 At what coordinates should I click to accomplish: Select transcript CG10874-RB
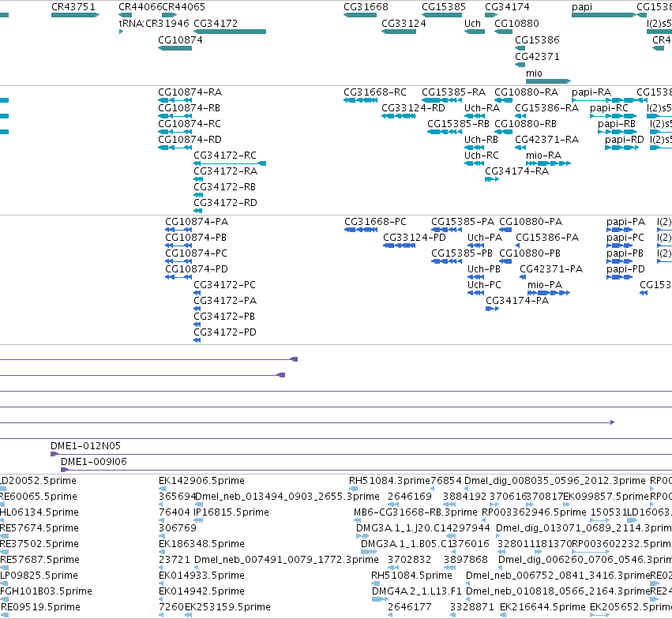point(175,116)
